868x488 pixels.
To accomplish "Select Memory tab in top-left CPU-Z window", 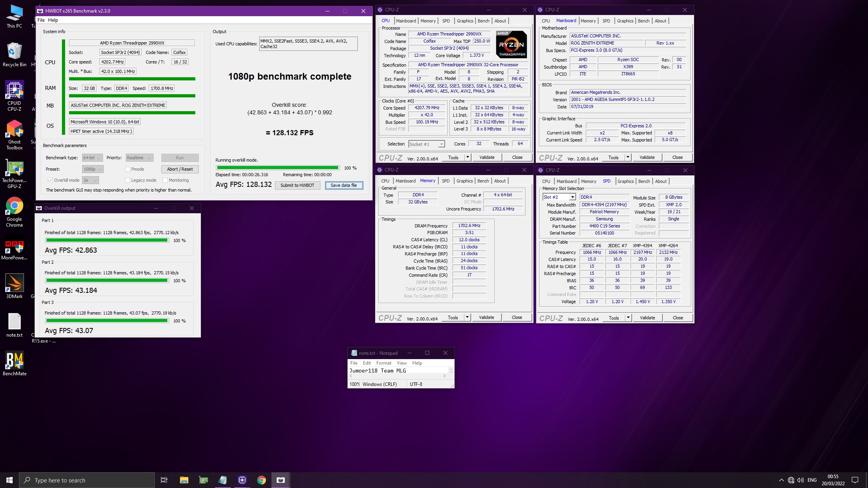I will click(428, 21).
